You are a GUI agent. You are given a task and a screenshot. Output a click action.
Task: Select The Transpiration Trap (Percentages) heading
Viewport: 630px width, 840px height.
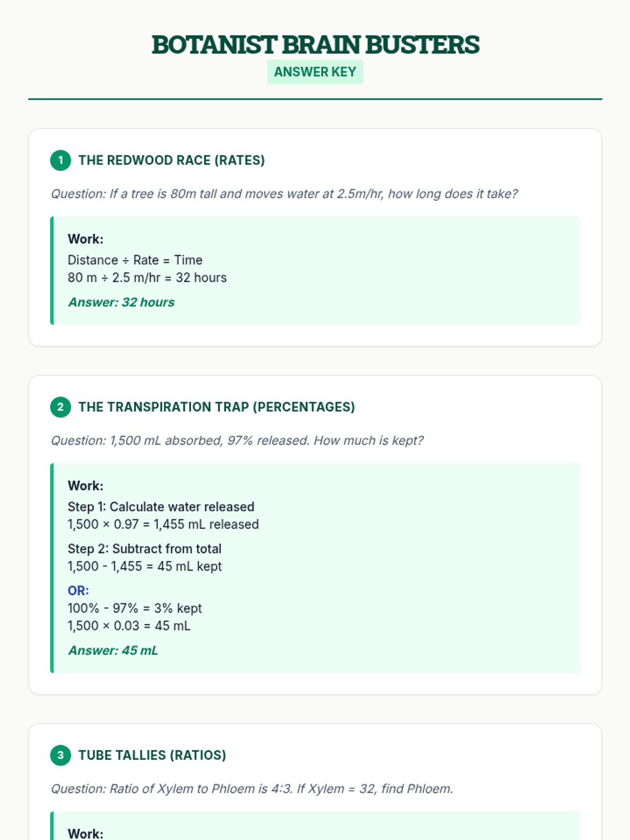[217, 407]
